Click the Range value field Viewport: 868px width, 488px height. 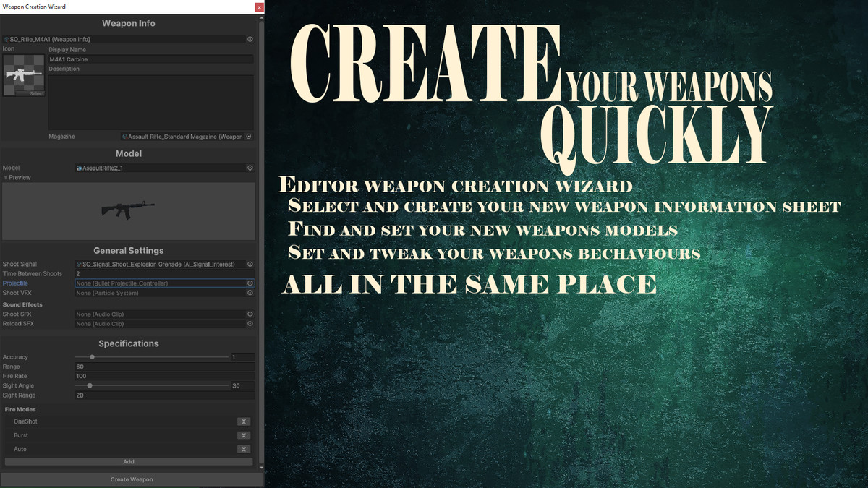[165, 367]
